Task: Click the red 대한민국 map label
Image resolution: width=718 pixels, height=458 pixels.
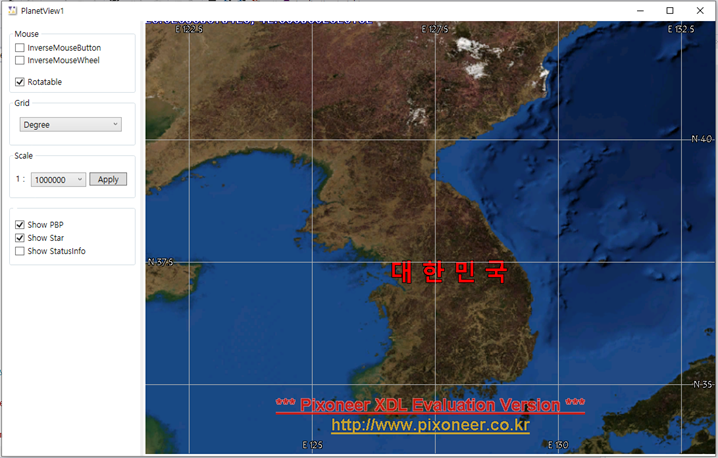Action: (449, 272)
